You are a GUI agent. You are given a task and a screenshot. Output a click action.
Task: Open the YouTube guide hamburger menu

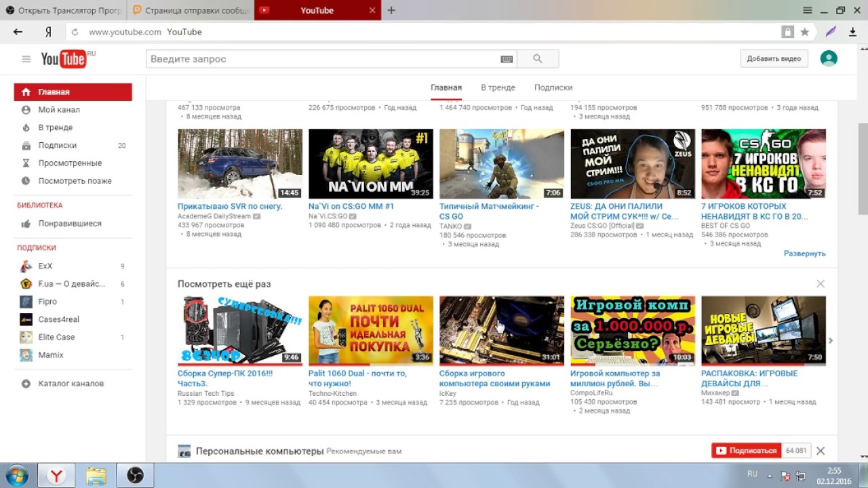tap(26, 59)
